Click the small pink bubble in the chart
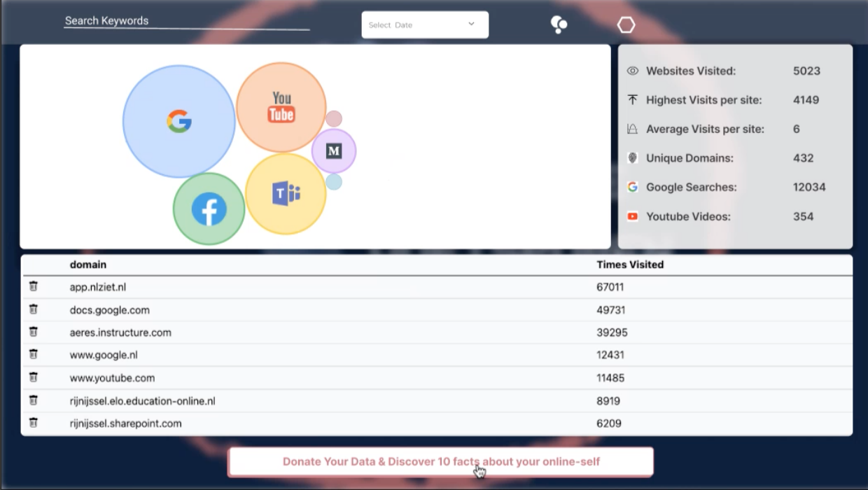The image size is (868, 490). click(334, 119)
